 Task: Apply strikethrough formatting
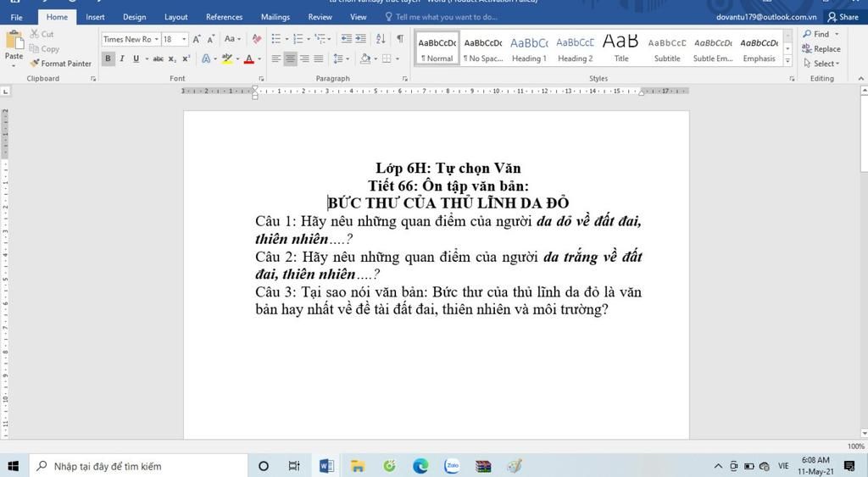pyautogui.click(x=159, y=58)
